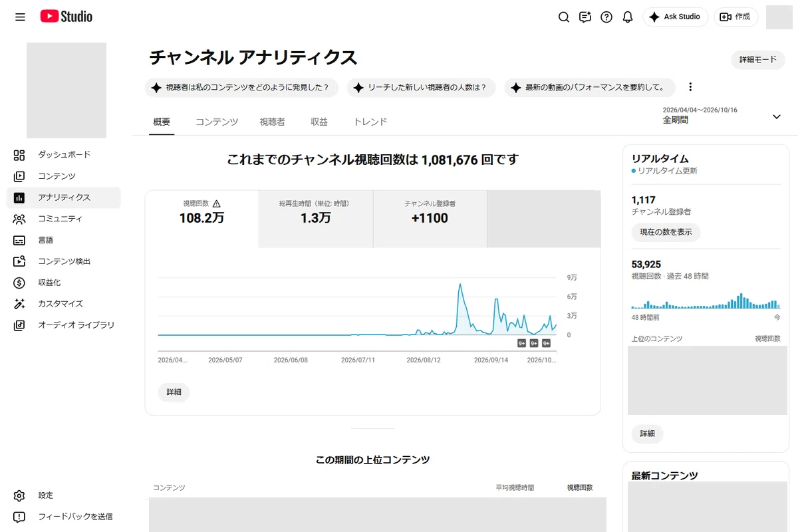
Task: Open コンテンツ in the left sidebar
Action: pos(64,176)
